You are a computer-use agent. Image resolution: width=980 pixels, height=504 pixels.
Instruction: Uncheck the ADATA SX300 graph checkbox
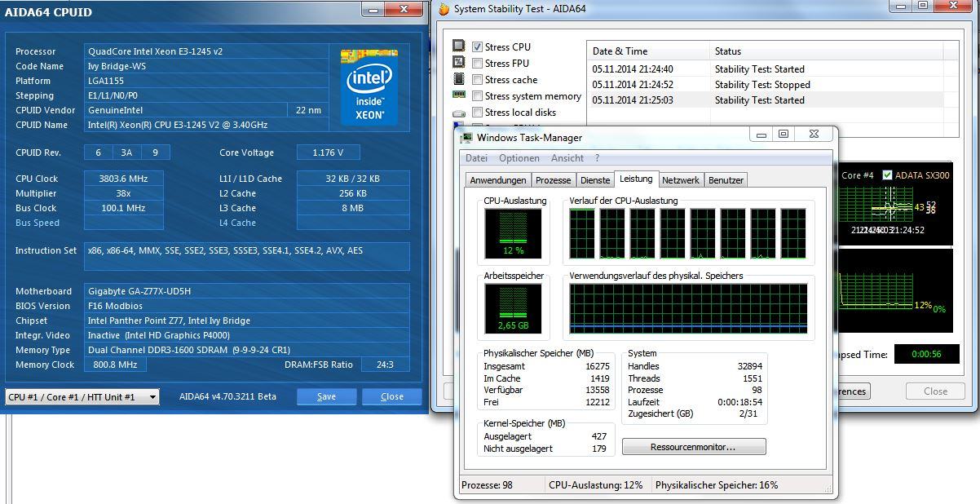(888, 175)
